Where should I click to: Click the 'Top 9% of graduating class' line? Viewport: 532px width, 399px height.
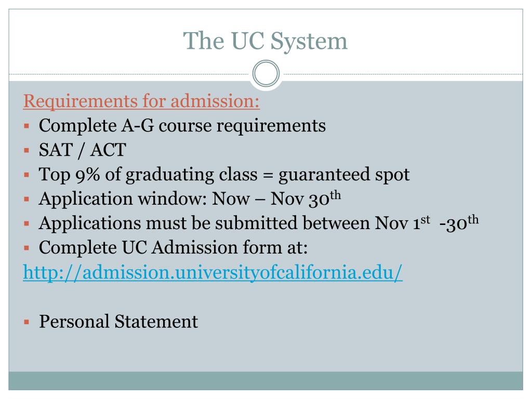coord(224,175)
